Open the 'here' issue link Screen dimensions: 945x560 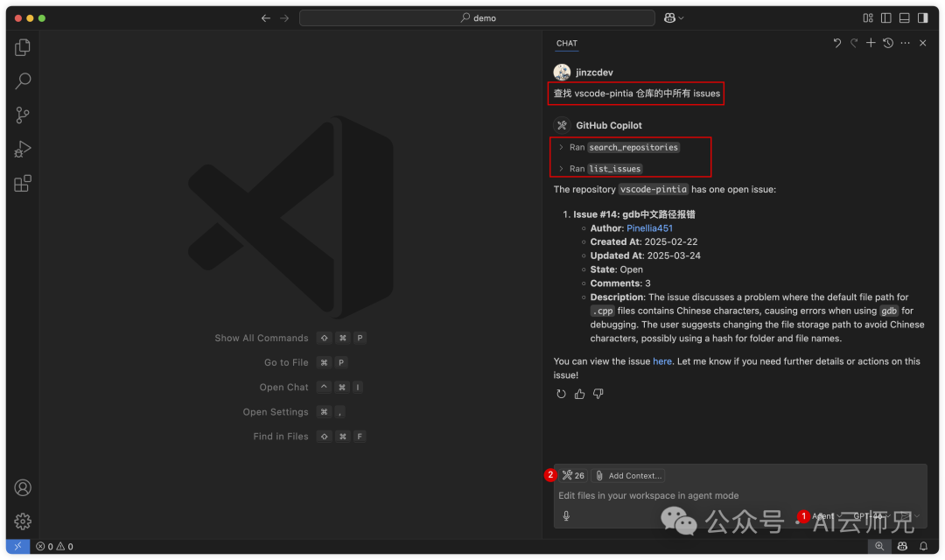(x=661, y=361)
